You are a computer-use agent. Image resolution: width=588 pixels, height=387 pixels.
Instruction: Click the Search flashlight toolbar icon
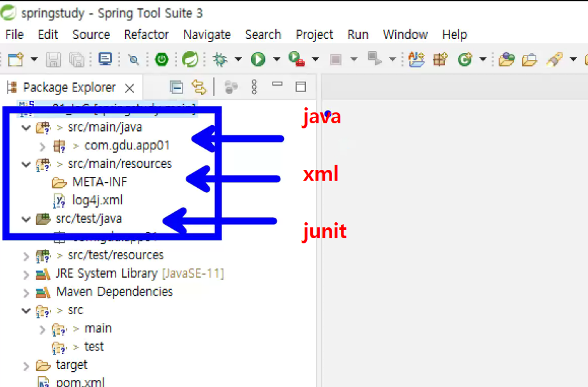[555, 59]
